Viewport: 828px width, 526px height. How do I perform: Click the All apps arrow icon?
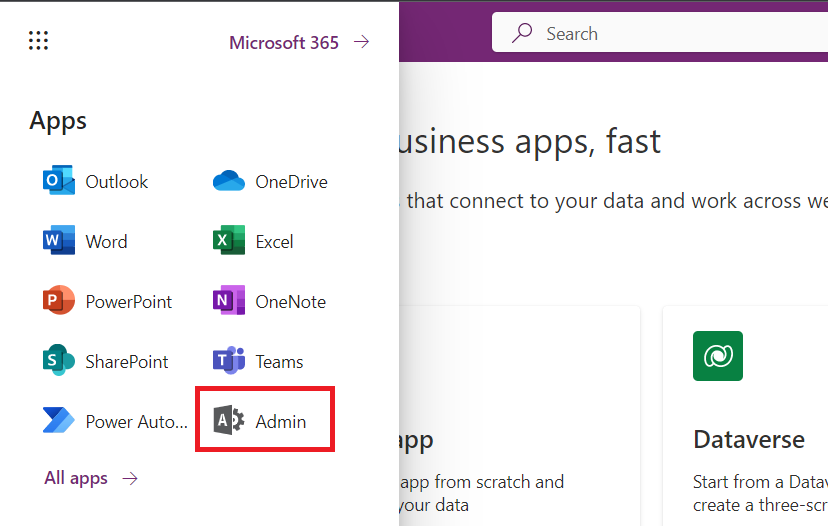click(x=130, y=478)
